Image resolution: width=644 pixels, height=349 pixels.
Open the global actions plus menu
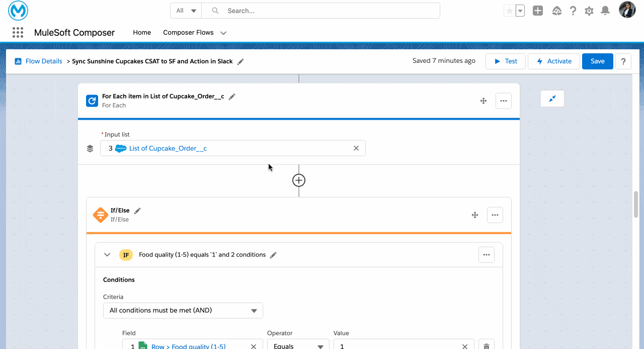[538, 11]
